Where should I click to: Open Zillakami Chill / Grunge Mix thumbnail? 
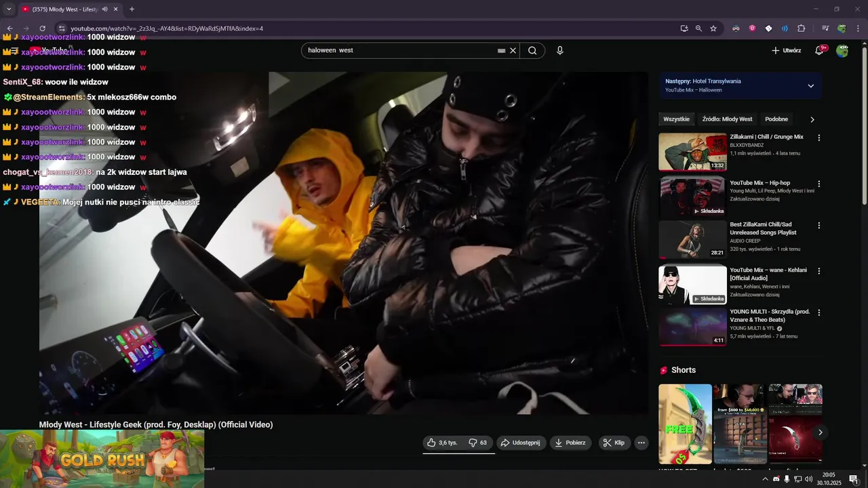coord(692,152)
